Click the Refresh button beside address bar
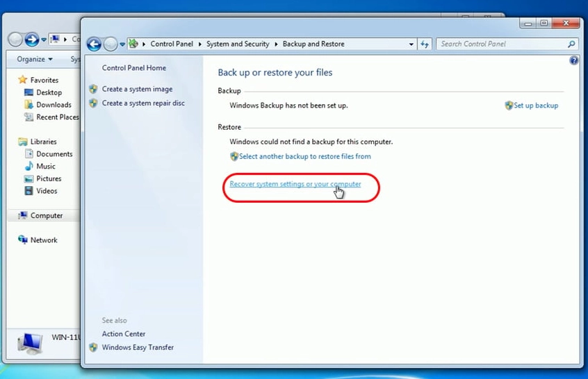 coord(425,44)
